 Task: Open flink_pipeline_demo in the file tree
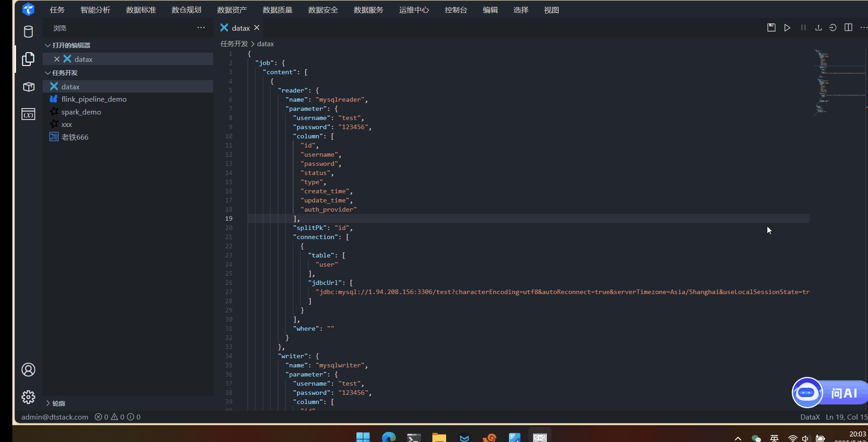pyautogui.click(x=94, y=99)
